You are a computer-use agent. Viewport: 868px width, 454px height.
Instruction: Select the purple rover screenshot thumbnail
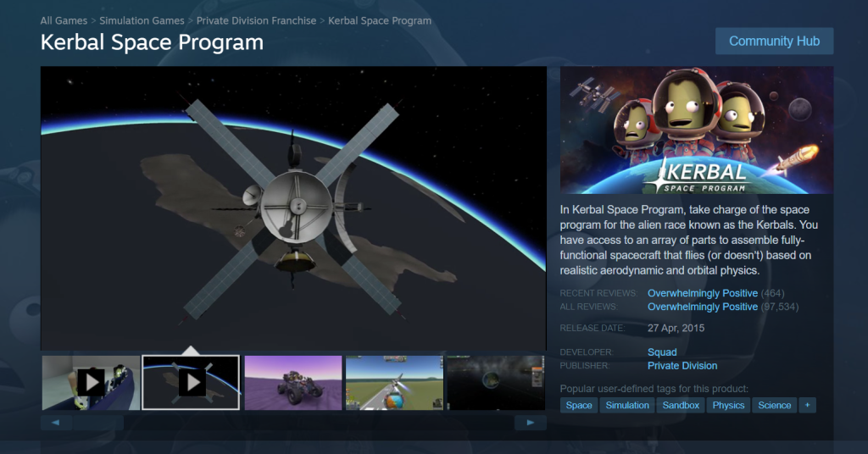[x=293, y=383]
